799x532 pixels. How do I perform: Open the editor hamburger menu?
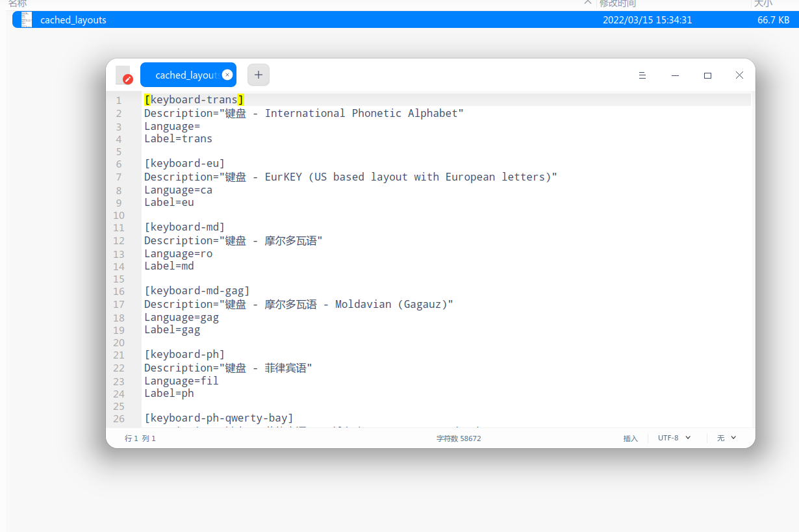pyautogui.click(x=642, y=75)
